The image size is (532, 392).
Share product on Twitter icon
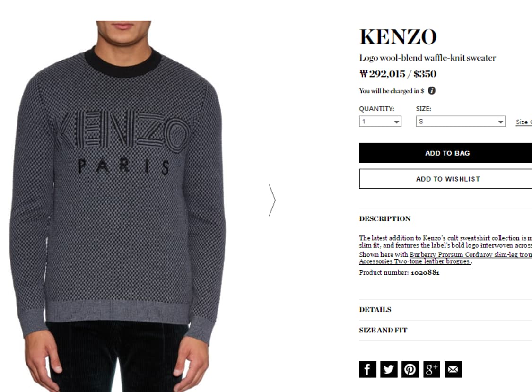pos(389,369)
